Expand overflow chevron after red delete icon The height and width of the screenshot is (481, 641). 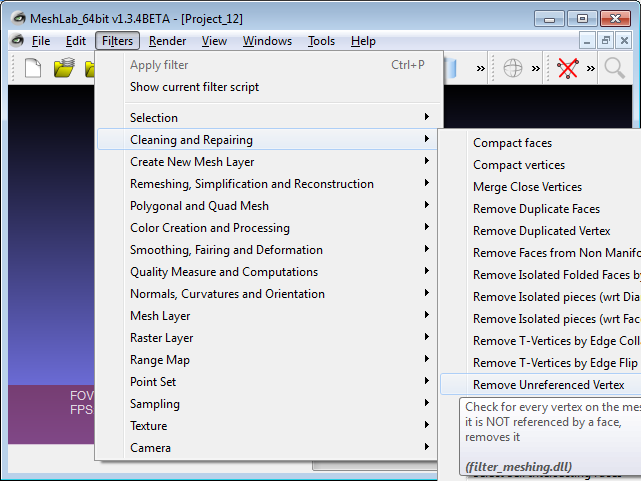coord(591,68)
